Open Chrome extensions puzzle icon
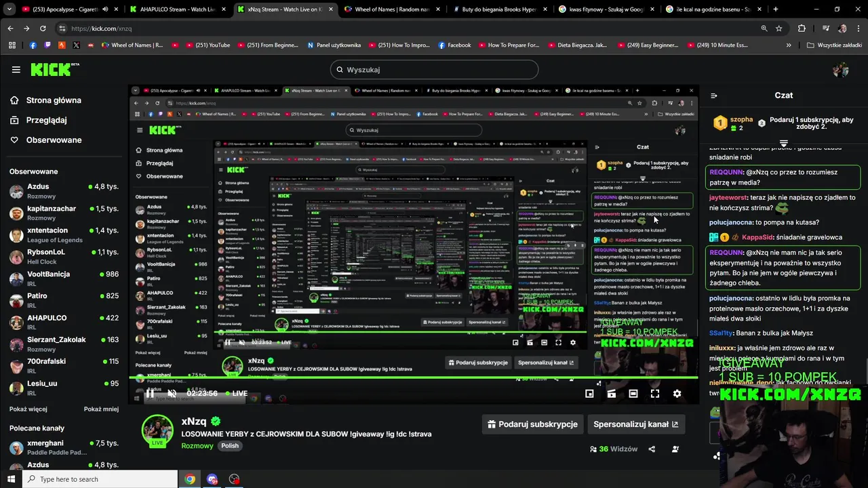868x488 pixels. click(802, 28)
